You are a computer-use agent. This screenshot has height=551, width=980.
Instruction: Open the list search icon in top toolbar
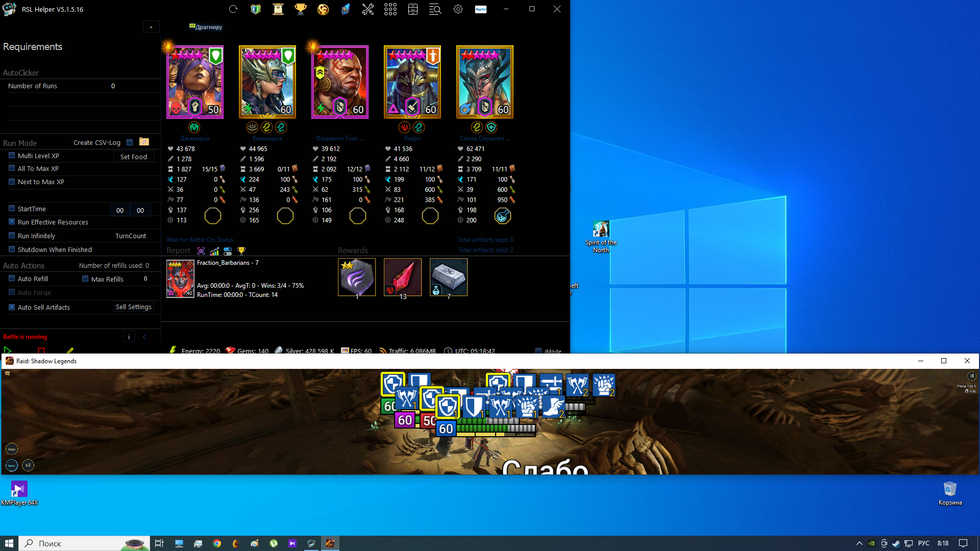(x=435, y=9)
